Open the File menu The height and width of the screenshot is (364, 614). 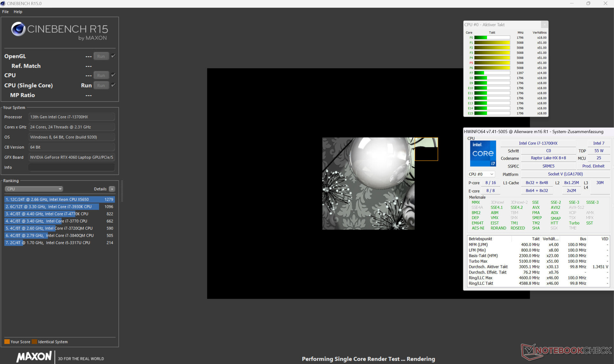(5, 12)
